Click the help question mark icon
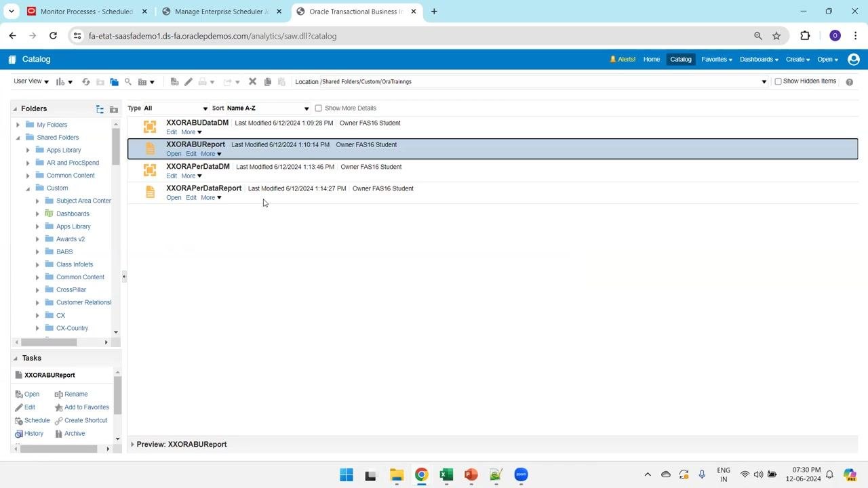868x488 pixels. click(849, 81)
